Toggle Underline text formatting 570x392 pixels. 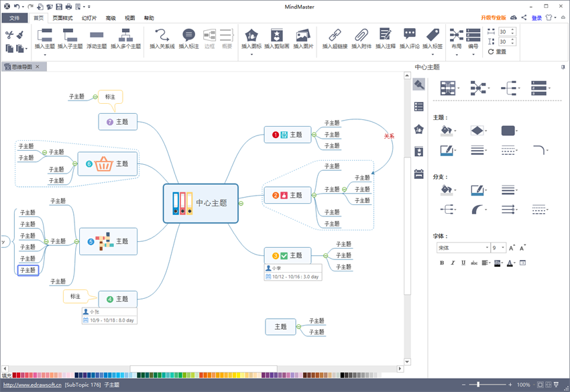pyautogui.click(x=463, y=263)
